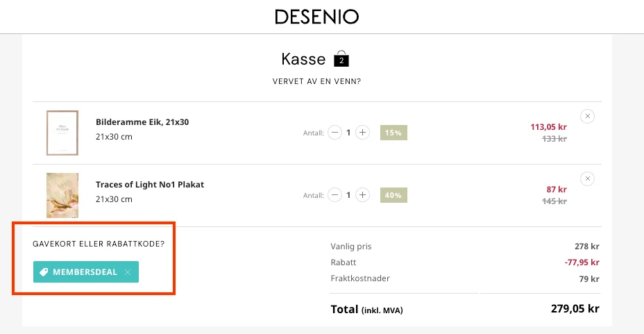Screen dimensions: 644x334
Task: Remove the MEMBERSDEAL discount code
Action: point(128,272)
